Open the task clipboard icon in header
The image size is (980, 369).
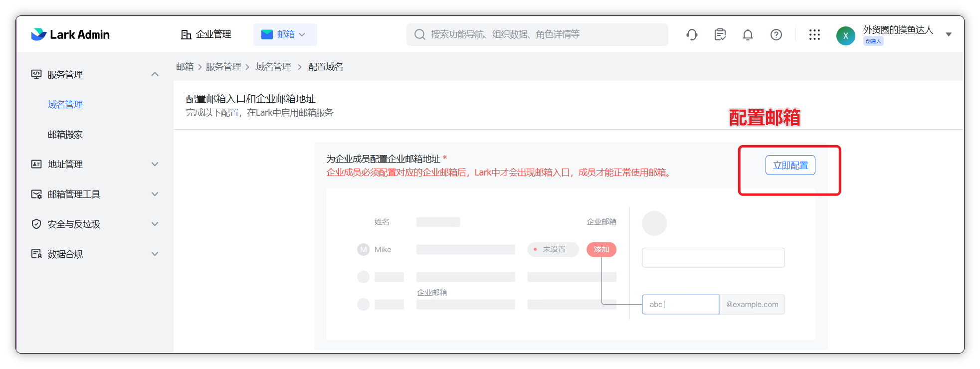pos(720,34)
